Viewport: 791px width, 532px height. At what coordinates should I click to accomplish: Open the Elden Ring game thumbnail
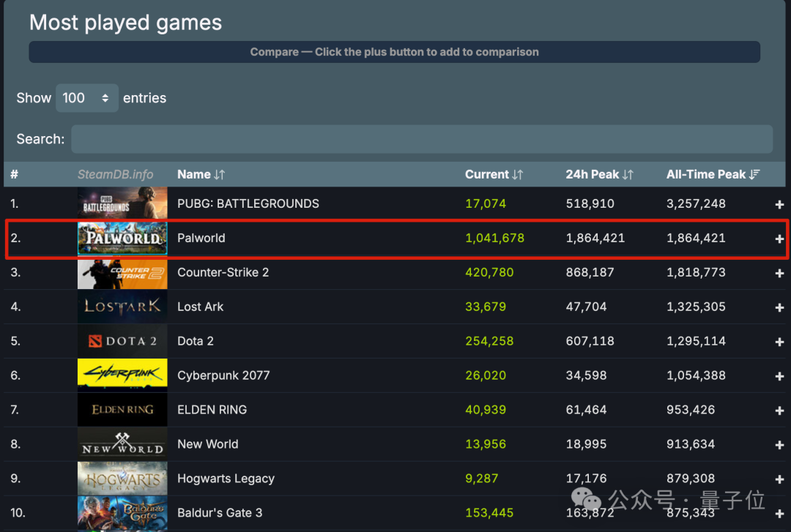pos(122,410)
